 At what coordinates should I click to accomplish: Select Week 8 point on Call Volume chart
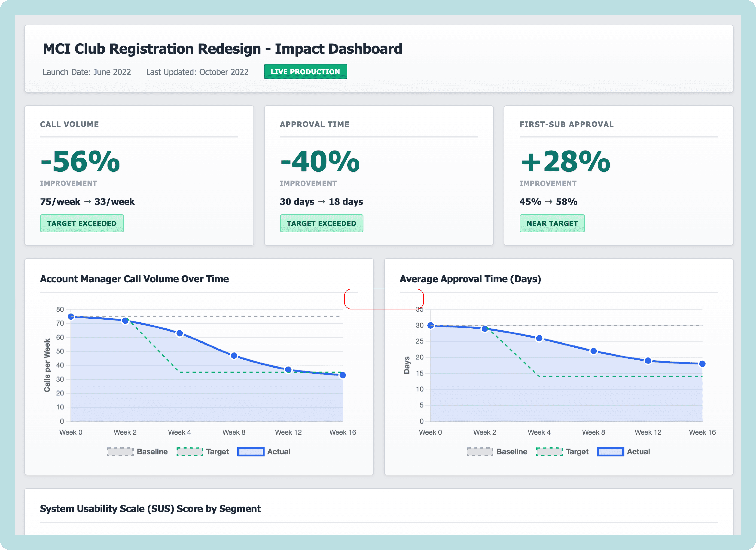tap(234, 356)
